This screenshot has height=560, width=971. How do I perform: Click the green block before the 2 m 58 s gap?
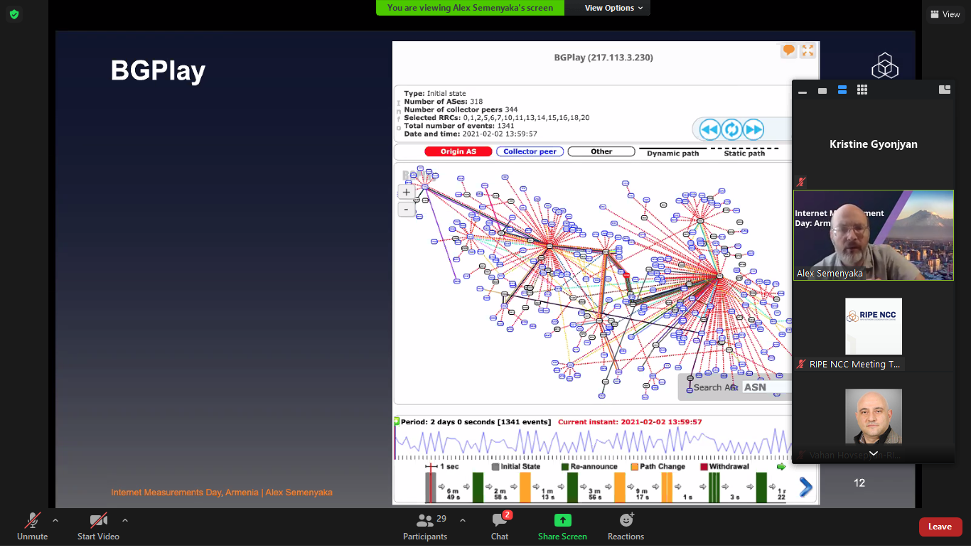click(x=478, y=488)
